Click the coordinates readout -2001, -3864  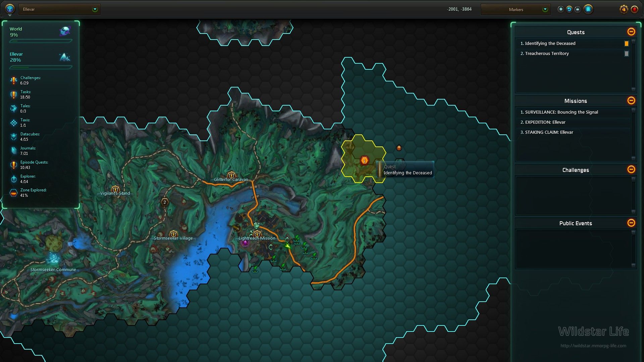coord(459,9)
